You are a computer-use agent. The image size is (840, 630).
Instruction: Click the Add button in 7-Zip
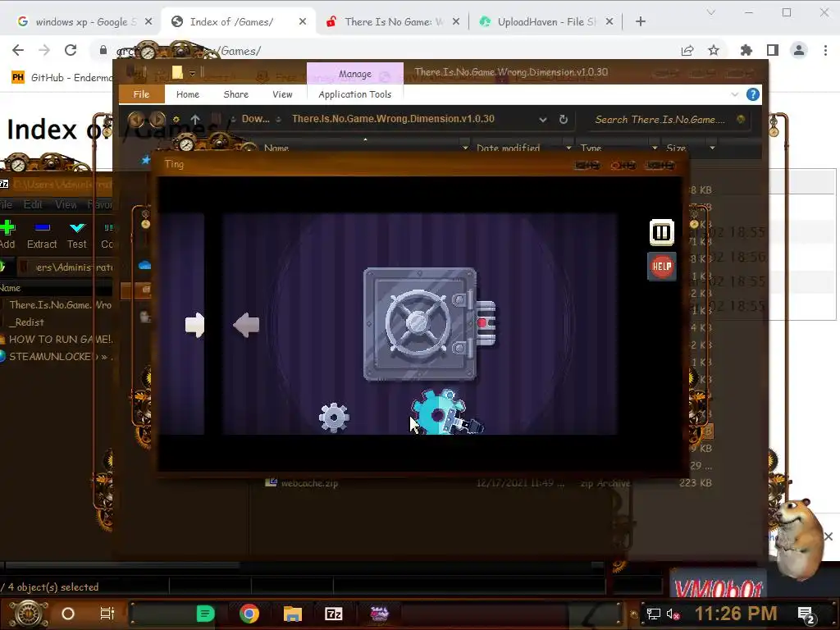[x=7, y=234]
